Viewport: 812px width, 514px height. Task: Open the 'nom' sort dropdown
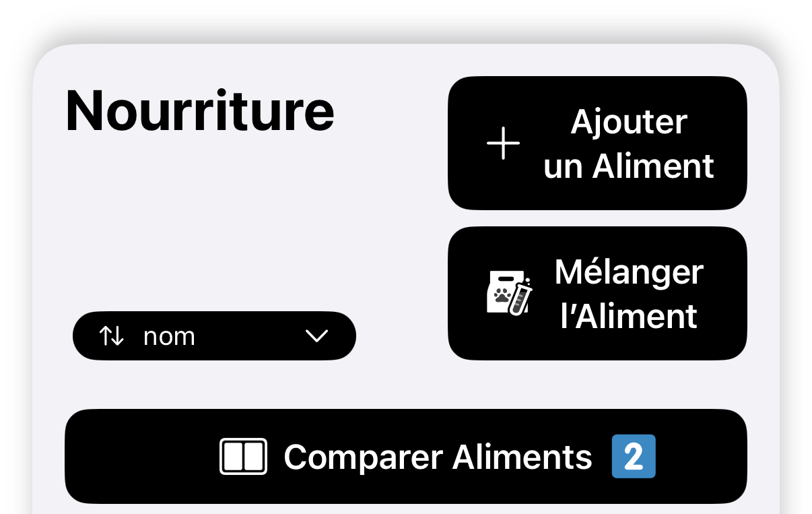coord(214,335)
